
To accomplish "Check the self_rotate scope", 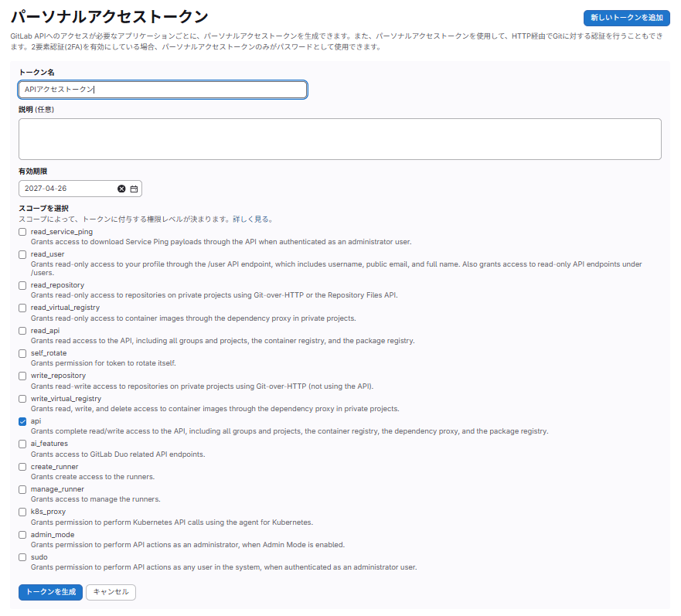I will tap(22, 353).
